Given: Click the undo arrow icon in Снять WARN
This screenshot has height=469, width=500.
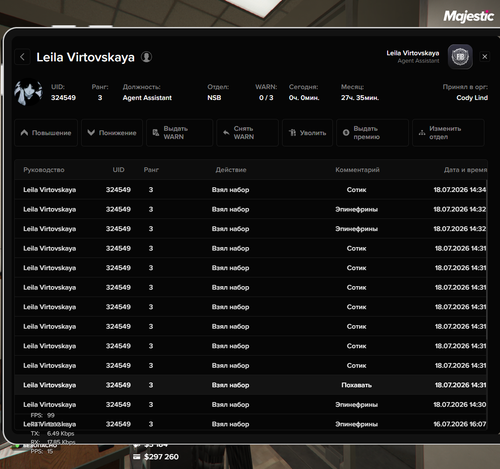Looking at the screenshot, I should point(226,133).
